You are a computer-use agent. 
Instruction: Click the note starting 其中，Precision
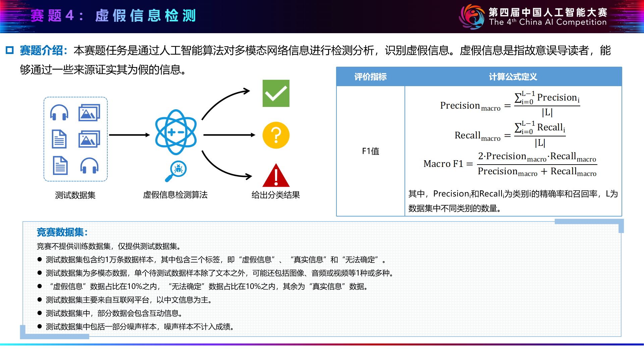tap(513, 201)
